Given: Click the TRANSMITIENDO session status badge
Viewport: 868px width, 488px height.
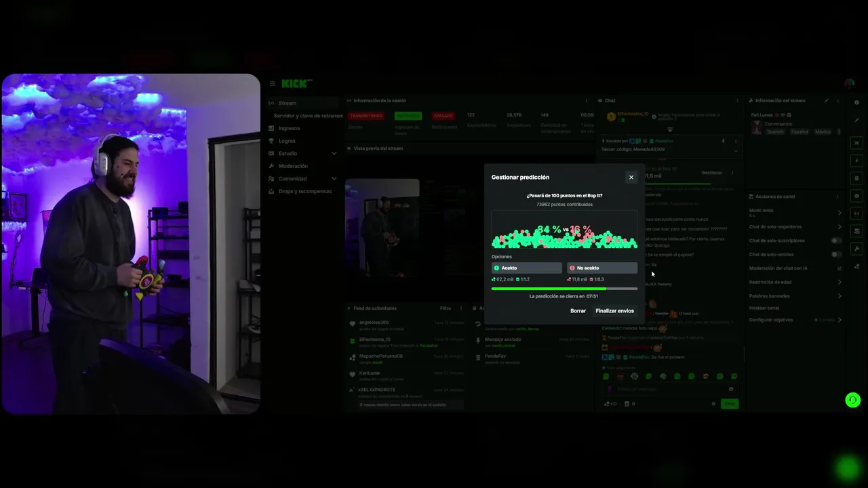Looking at the screenshot, I should click(366, 116).
